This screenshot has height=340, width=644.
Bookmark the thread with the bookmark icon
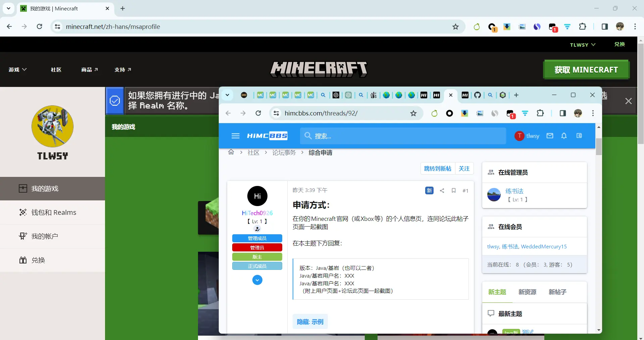tap(453, 190)
